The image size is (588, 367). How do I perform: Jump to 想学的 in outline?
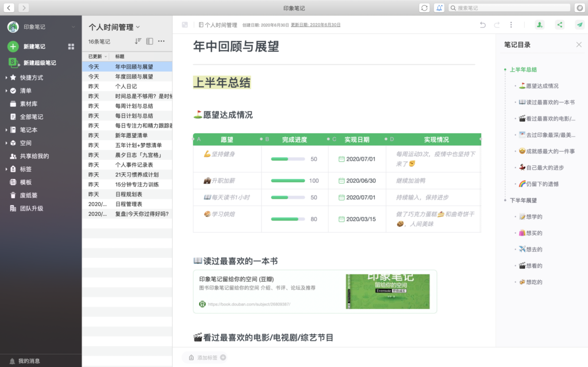tap(531, 217)
